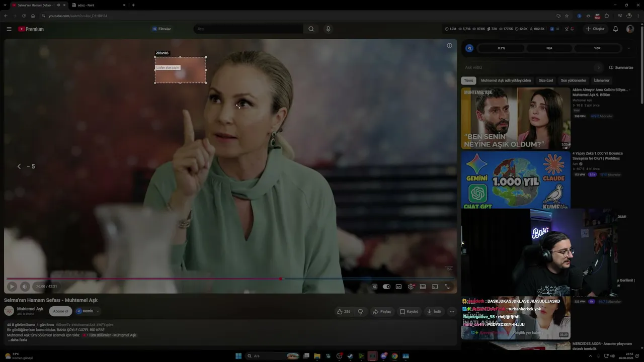Viewport: 644px width, 362px height.
Task: Click the vidIQ icon in player controls
Action: (374, 287)
